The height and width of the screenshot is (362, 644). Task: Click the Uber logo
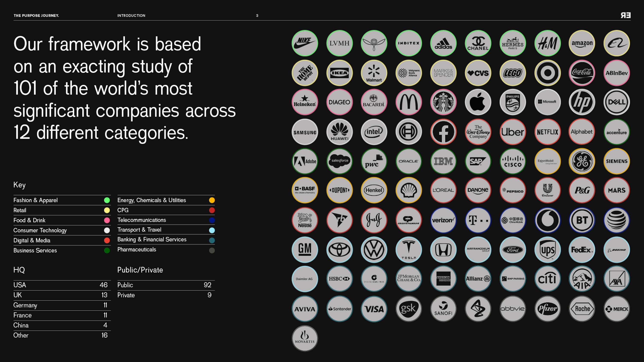point(513,132)
